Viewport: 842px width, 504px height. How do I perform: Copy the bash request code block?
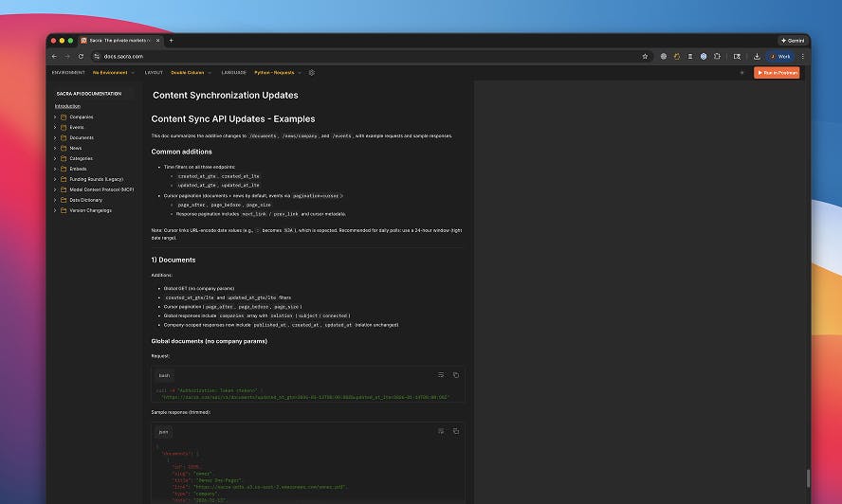point(456,375)
